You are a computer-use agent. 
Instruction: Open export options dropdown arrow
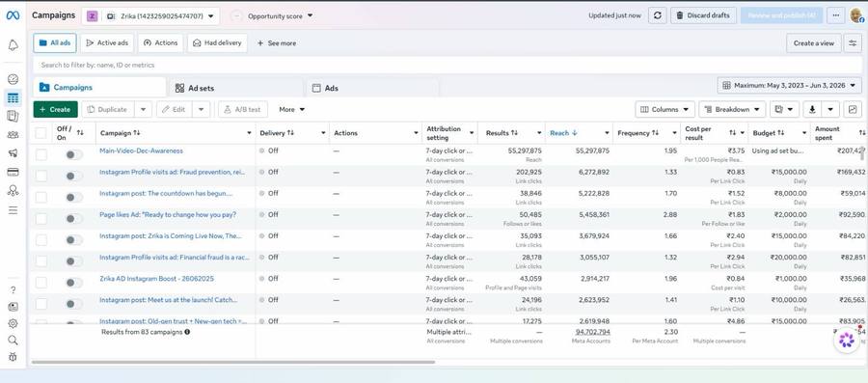tap(830, 110)
